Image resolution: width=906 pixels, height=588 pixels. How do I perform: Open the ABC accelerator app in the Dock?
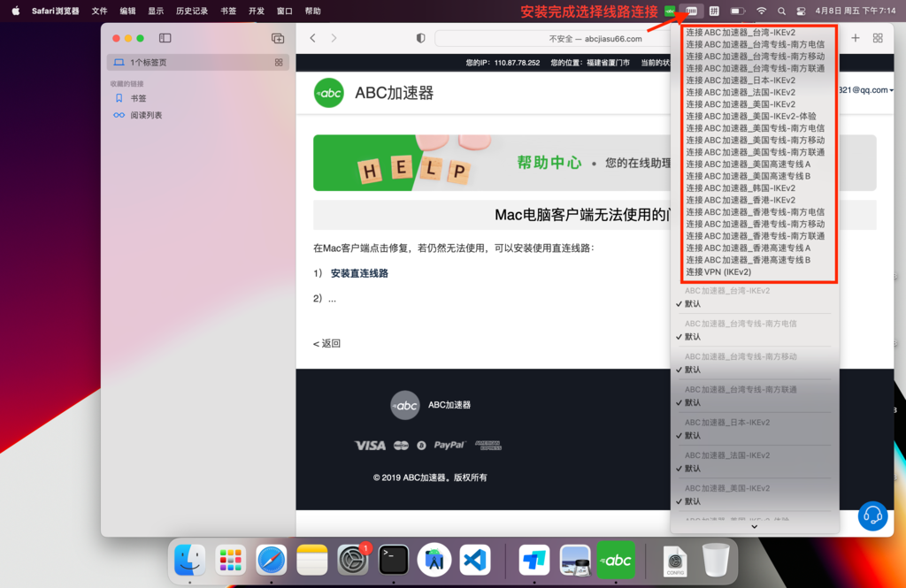click(x=616, y=560)
